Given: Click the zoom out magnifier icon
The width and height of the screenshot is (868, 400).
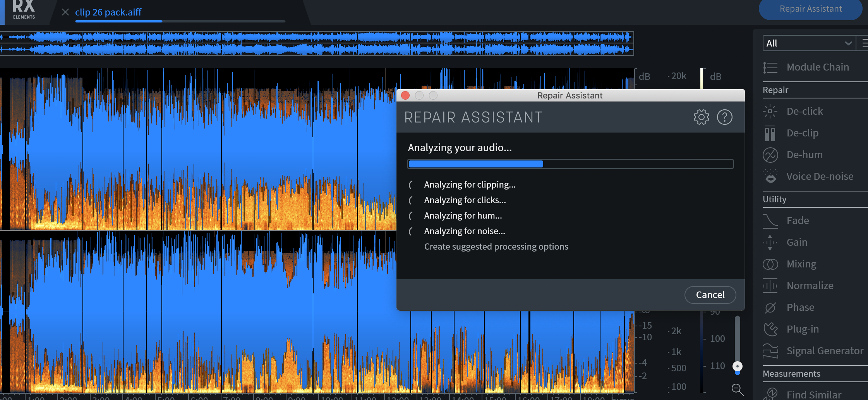Looking at the screenshot, I should (x=737, y=389).
